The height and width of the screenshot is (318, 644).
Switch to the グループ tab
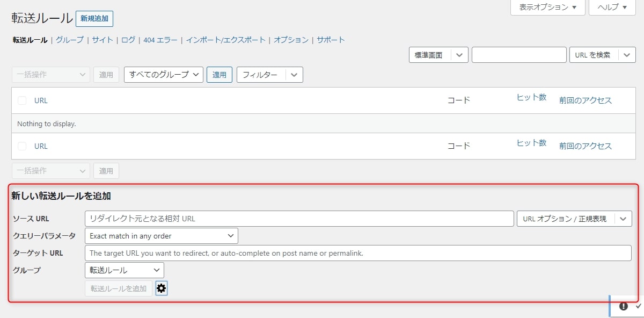[70, 40]
